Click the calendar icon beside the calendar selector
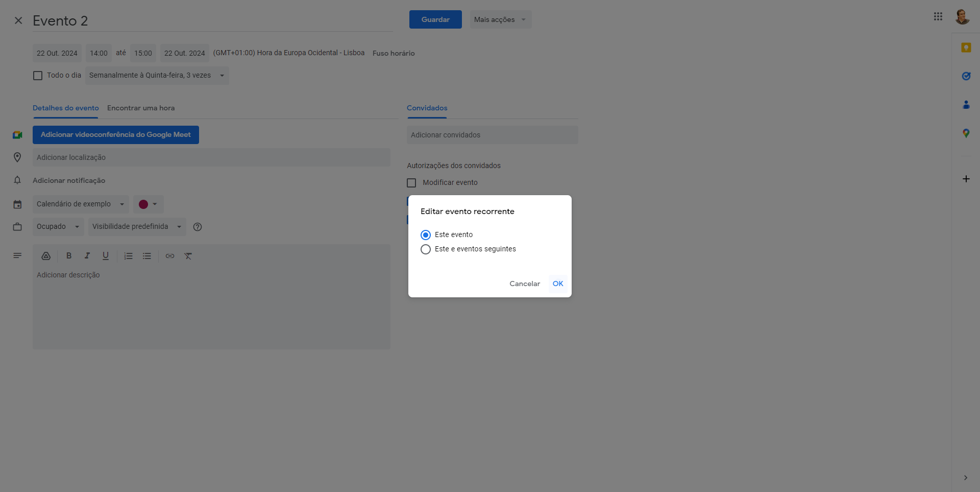980x492 pixels. [17, 204]
